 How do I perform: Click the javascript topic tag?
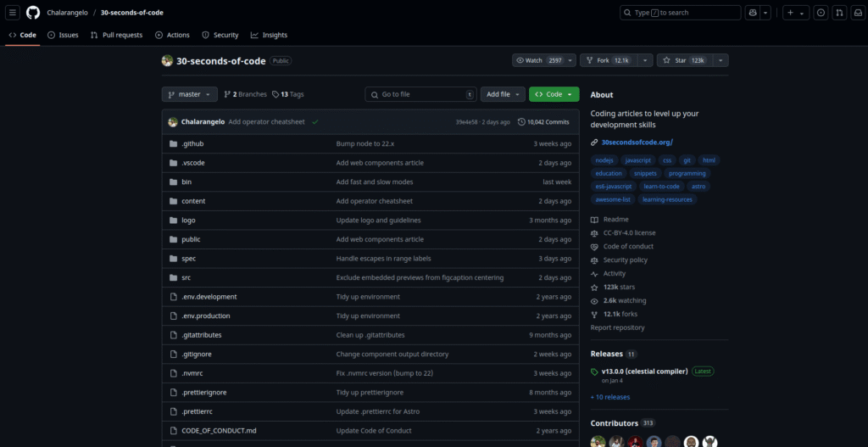pos(637,160)
